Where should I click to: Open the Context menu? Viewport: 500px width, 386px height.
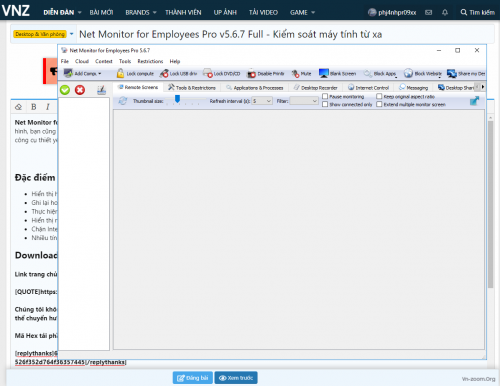click(104, 61)
